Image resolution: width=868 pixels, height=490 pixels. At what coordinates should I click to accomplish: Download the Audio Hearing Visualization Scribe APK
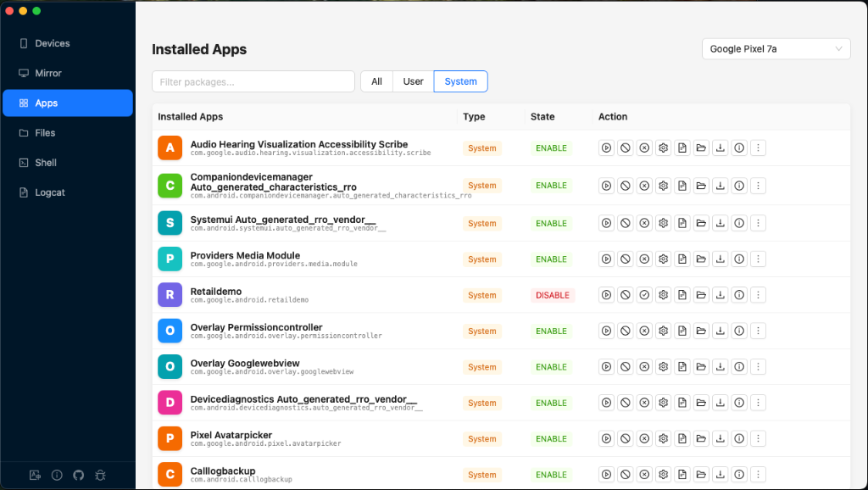point(720,147)
